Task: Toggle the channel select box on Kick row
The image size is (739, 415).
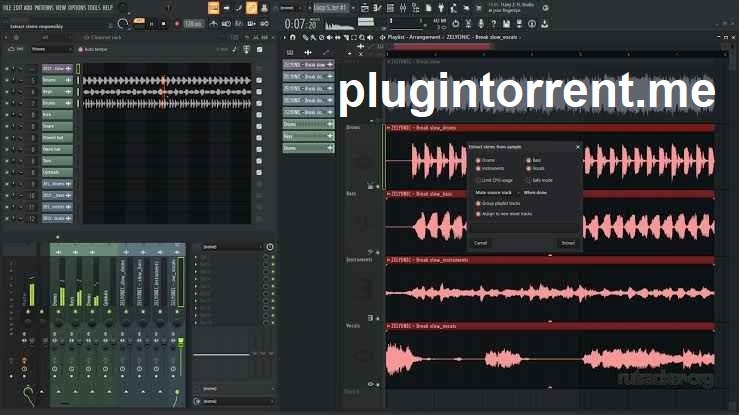Action: [x=259, y=114]
